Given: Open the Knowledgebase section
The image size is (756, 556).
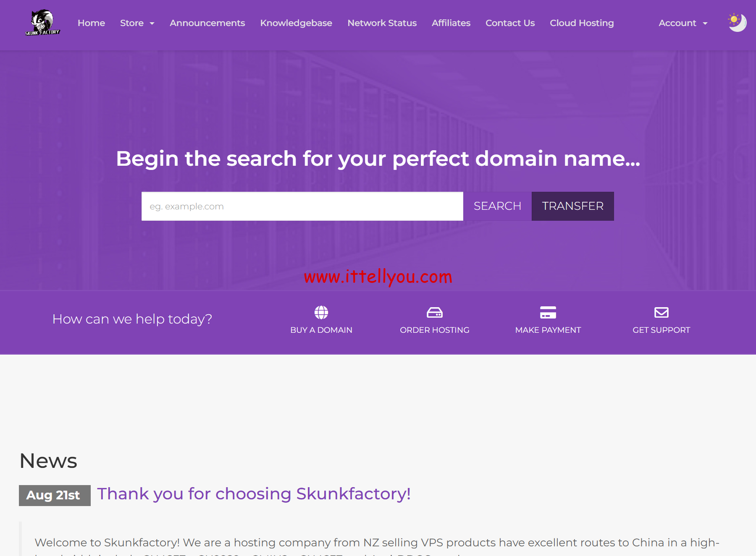Looking at the screenshot, I should click(296, 23).
